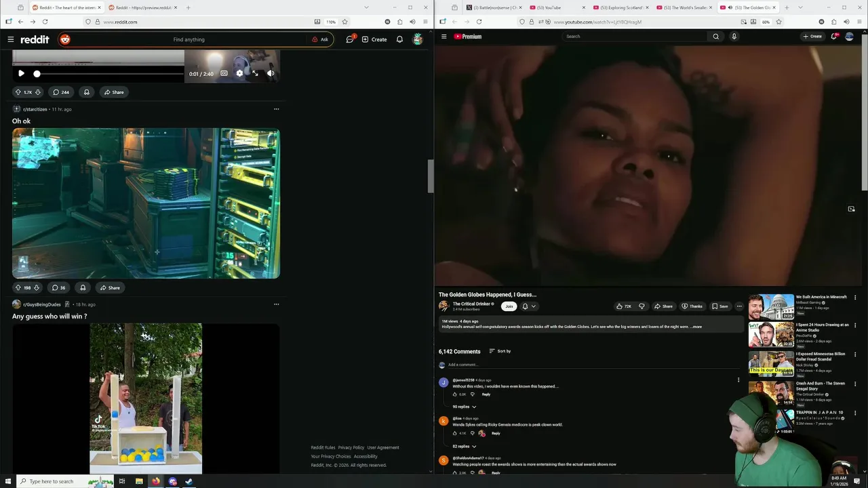Open options for 24 Hours Drawing video

(855, 325)
